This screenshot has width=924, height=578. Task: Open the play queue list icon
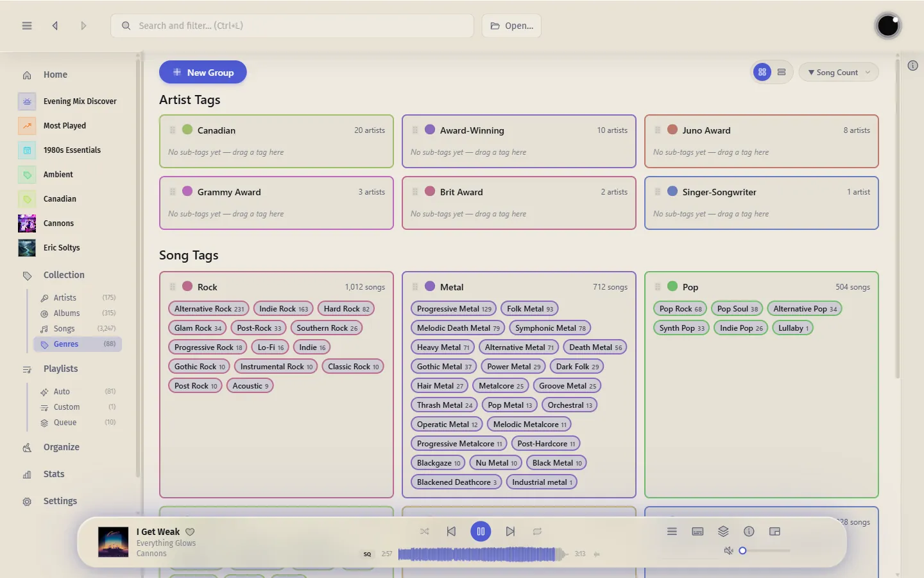pos(672,531)
